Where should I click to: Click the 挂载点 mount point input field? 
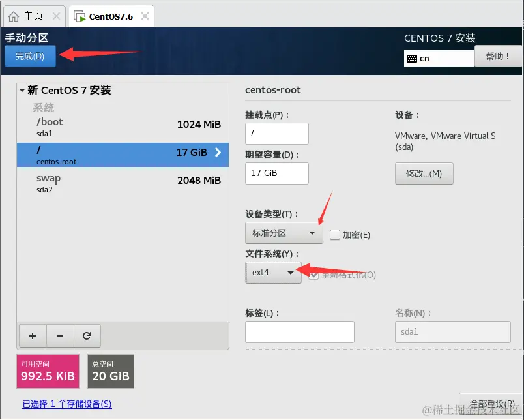(277, 134)
